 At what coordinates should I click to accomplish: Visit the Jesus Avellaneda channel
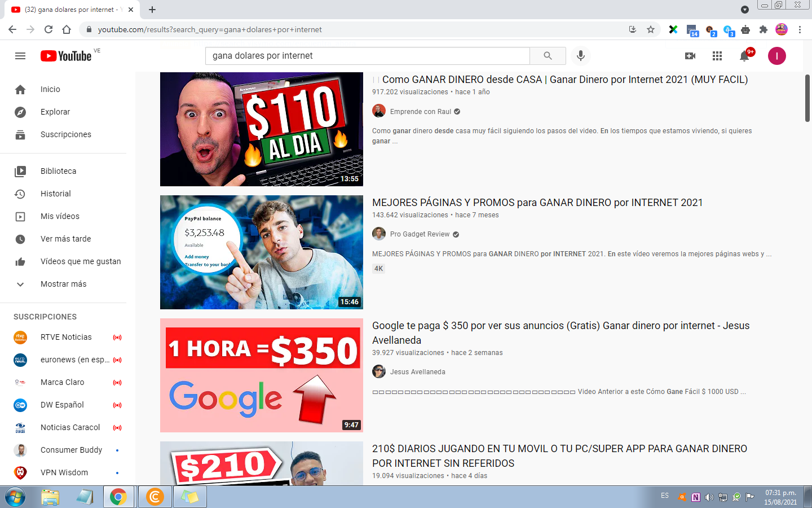click(x=418, y=372)
